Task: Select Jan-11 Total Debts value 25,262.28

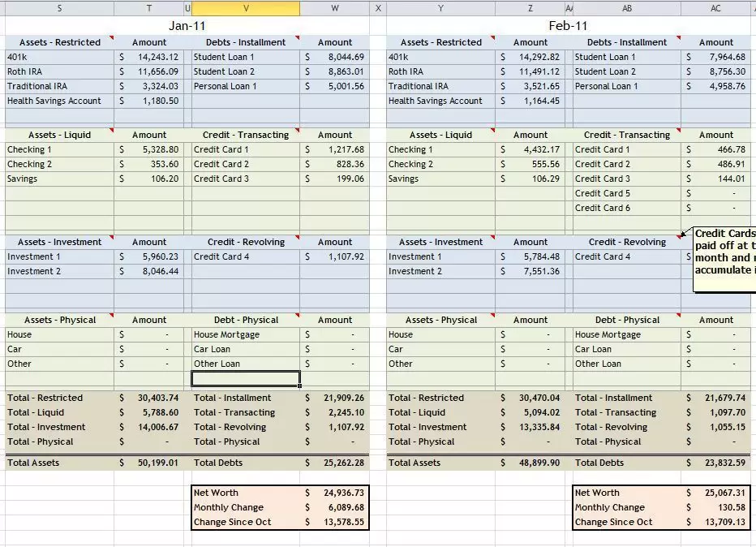Action: click(x=335, y=463)
